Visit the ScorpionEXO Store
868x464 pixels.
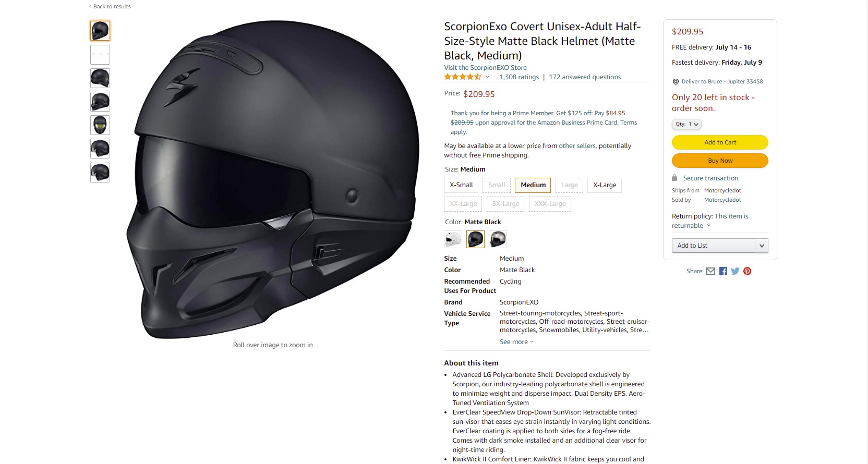(x=485, y=68)
